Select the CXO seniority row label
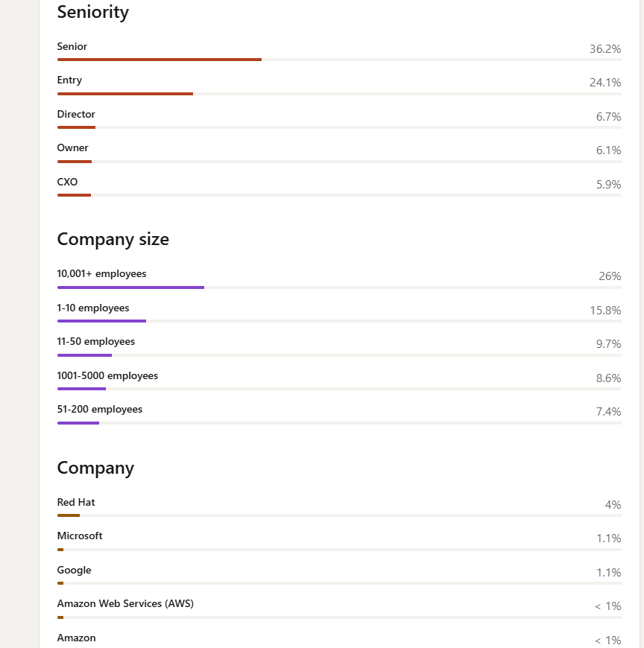Screen dimensions: 644x648 67,182
